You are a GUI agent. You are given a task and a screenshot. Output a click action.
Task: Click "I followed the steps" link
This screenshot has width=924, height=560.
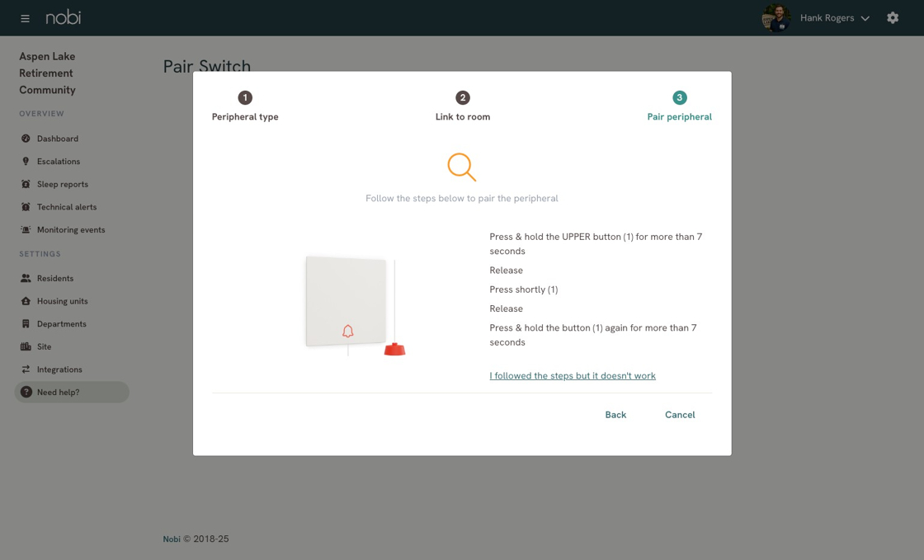coord(573,376)
